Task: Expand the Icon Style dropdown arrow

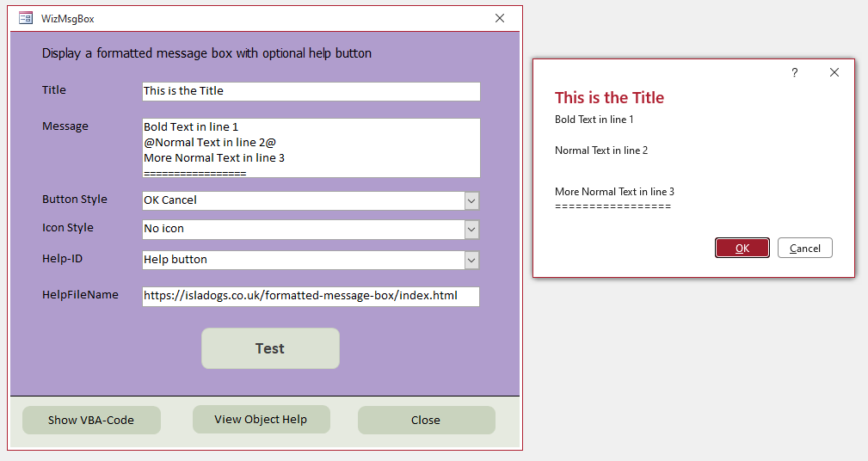Action: click(471, 230)
